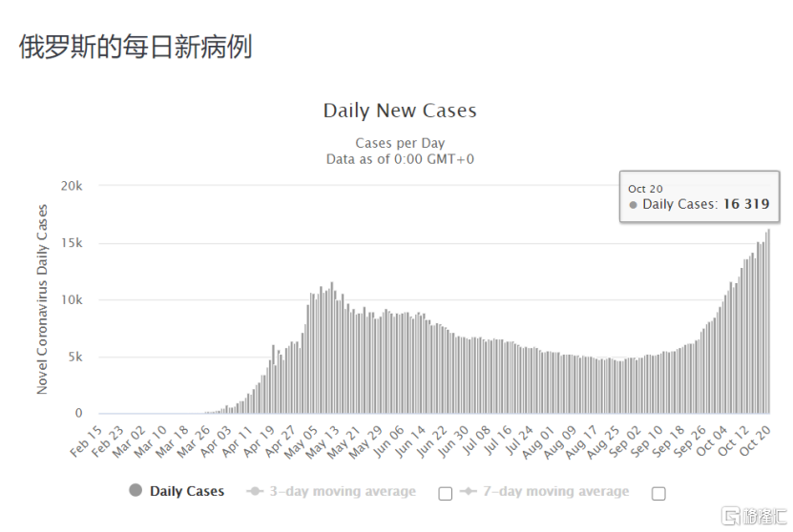This screenshot has height=532, width=793.
Task: Click the watermark logo icon at bottom right
Action: click(731, 516)
